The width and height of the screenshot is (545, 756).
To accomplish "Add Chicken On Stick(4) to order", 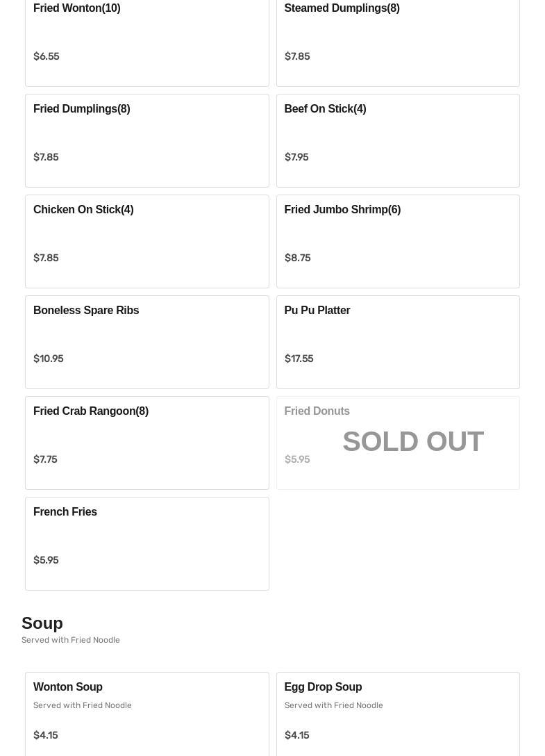I will coord(146,241).
